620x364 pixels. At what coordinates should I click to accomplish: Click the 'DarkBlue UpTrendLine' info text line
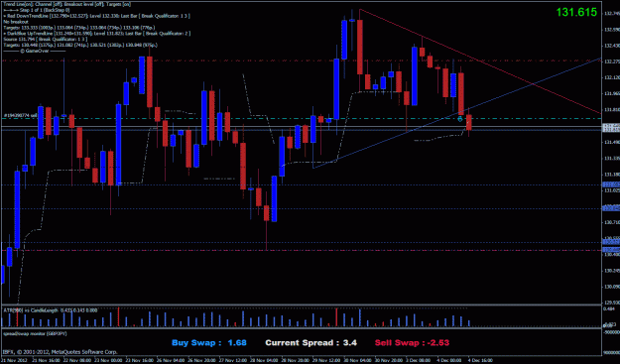coord(97,34)
